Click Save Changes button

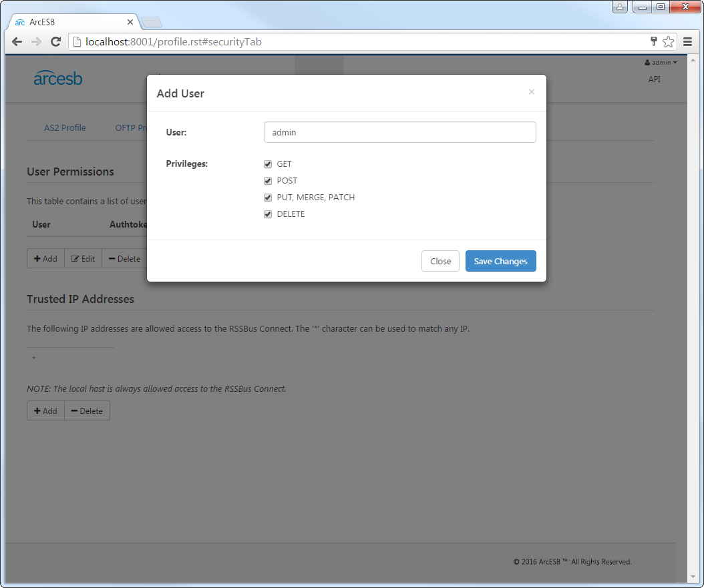click(x=500, y=261)
